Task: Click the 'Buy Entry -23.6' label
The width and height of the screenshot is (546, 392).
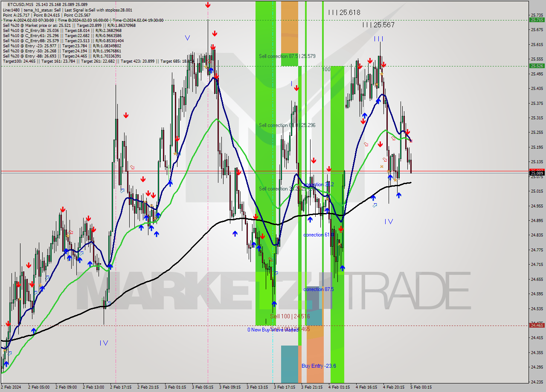Action: (319, 366)
